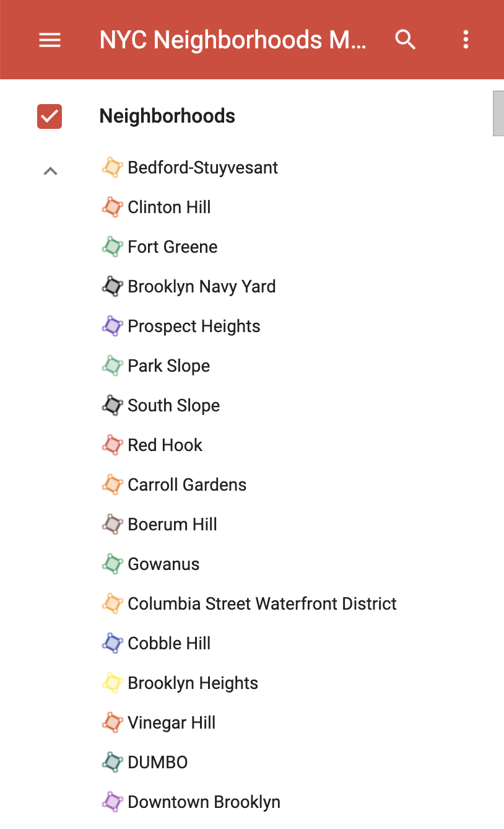
Task: Click the Bedford-Stuyvesant yellow polygon icon
Action: click(x=113, y=167)
